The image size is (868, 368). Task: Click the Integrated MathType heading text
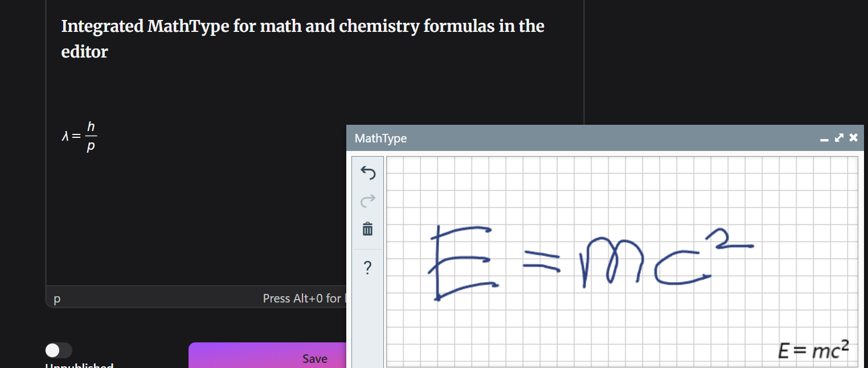pyautogui.click(x=302, y=39)
